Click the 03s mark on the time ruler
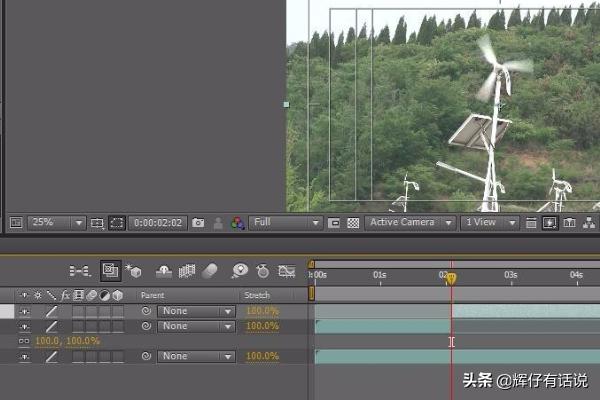600x400 pixels. [x=511, y=275]
